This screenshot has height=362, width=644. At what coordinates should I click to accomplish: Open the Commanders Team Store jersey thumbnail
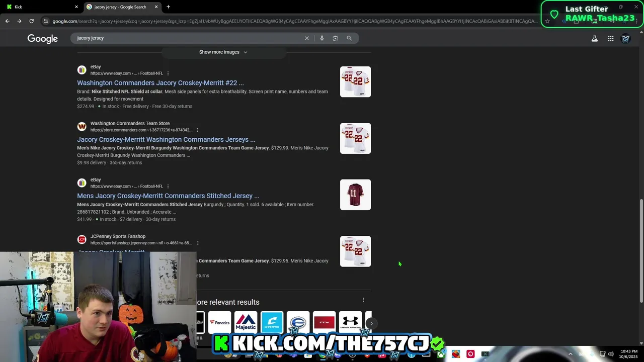tap(355, 138)
